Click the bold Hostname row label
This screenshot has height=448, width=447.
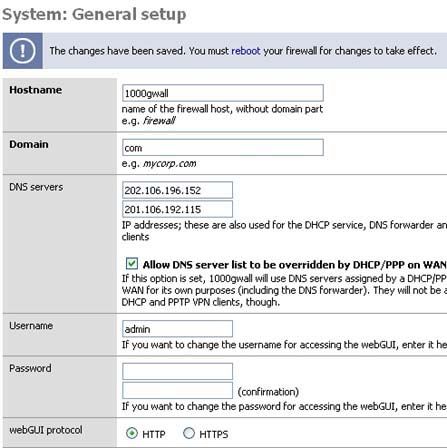(x=36, y=90)
